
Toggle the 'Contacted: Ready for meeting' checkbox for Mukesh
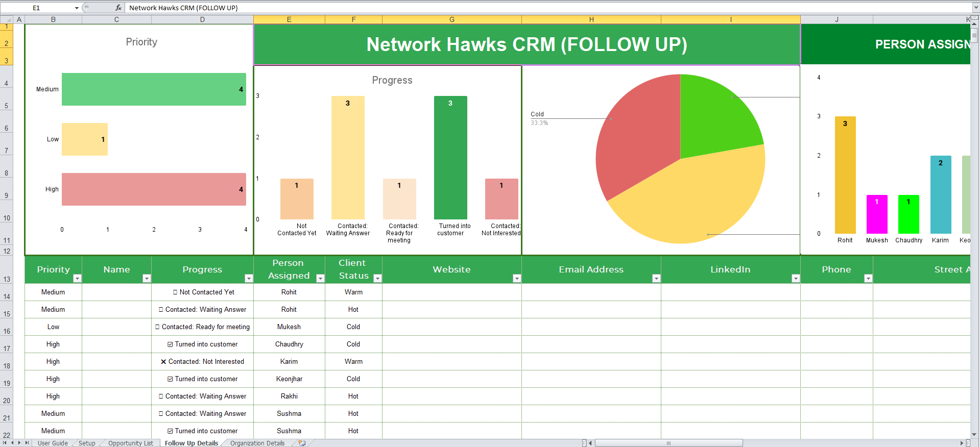point(157,327)
